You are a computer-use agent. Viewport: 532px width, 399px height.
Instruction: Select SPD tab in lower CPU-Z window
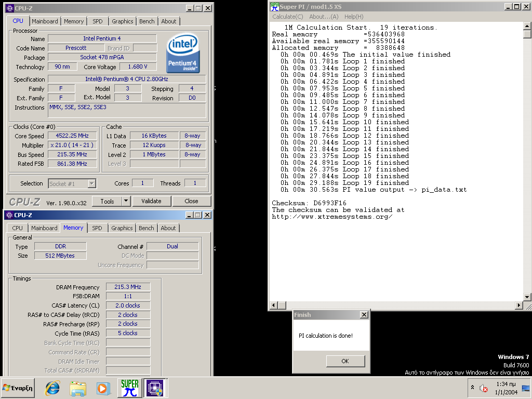click(97, 228)
